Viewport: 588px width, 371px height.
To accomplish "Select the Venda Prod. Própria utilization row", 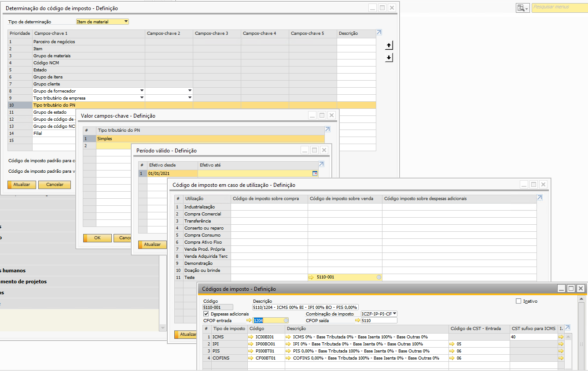I will coord(206,249).
